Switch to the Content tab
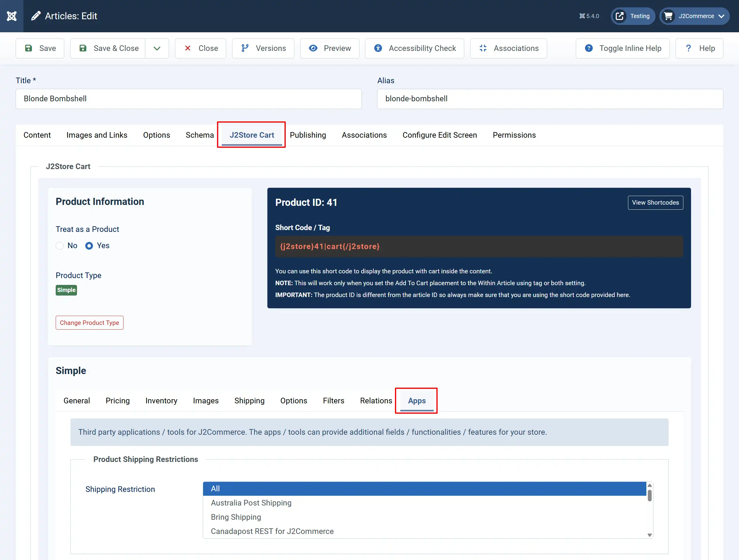 point(37,135)
